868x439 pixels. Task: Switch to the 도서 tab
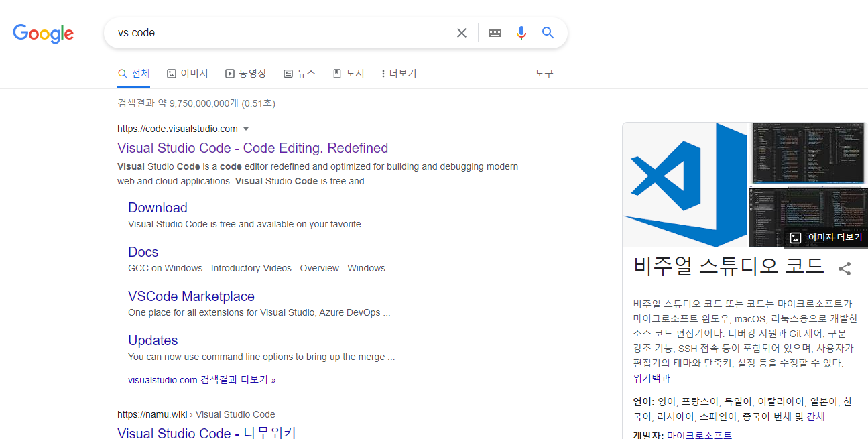pyautogui.click(x=349, y=74)
